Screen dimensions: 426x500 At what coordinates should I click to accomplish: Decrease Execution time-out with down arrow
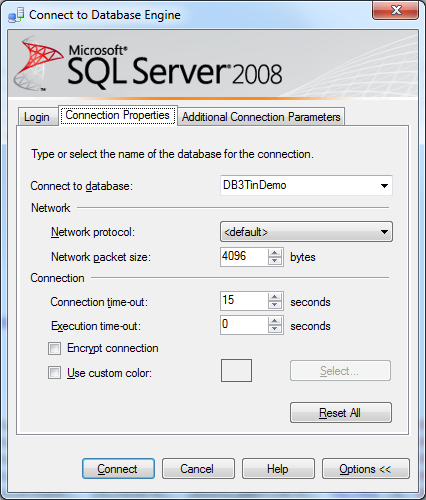(x=275, y=329)
